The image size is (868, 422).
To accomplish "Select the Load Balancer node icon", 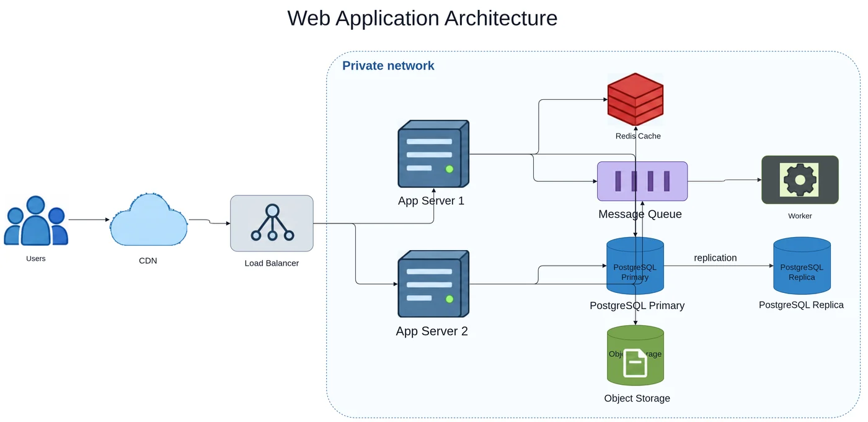I will [x=272, y=223].
